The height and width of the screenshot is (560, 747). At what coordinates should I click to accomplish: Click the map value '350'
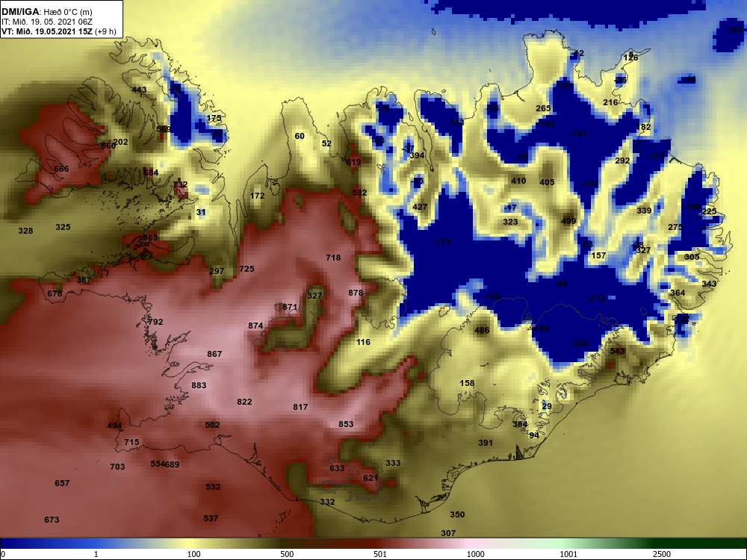pyautogui.click(x=457, y=514)
